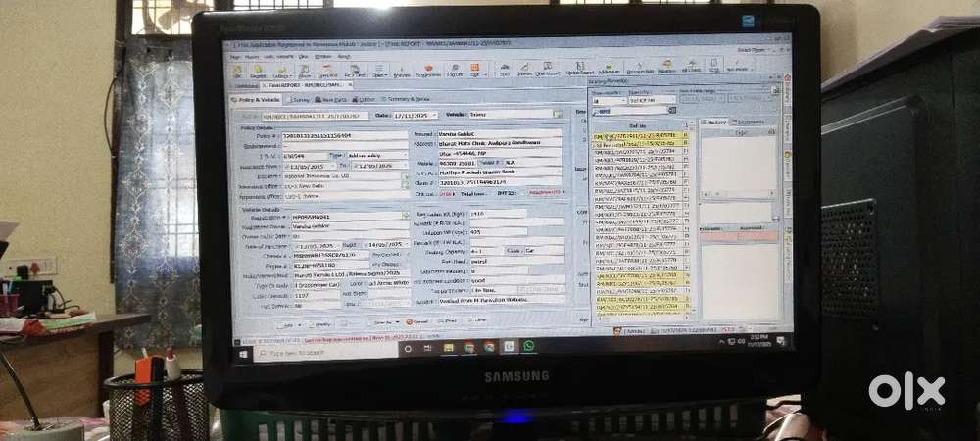Open the Regd date dropdown

[x=407, y=245]
